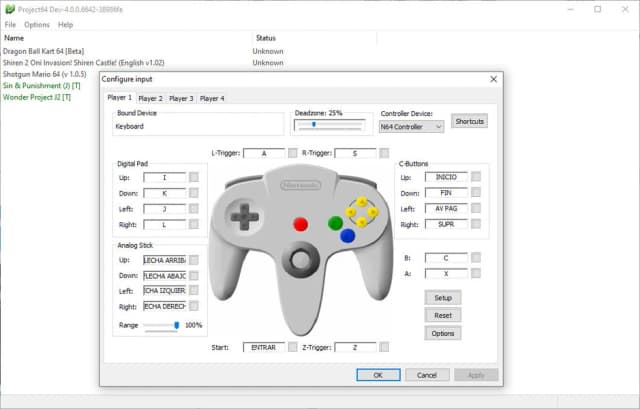Screen dimensions: 640x409
Task: Open the Options menu
Action: click(x=37, y=25)
